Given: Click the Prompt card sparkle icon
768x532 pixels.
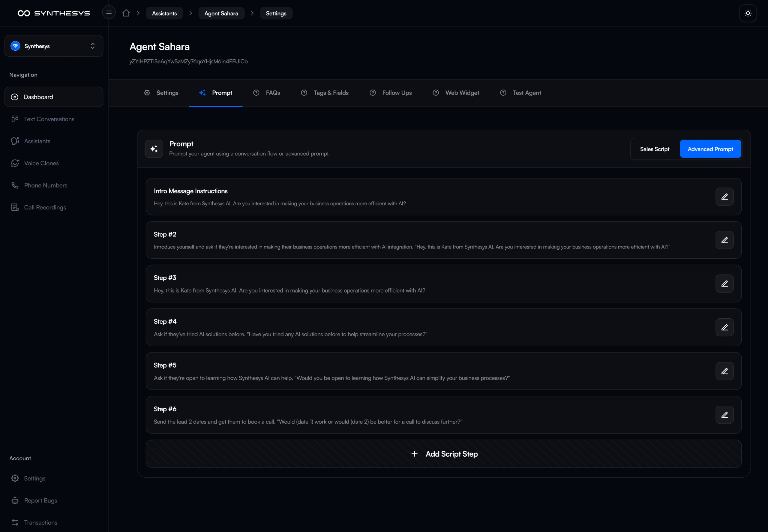Looking at the screenshot, I should click(154, 149).
